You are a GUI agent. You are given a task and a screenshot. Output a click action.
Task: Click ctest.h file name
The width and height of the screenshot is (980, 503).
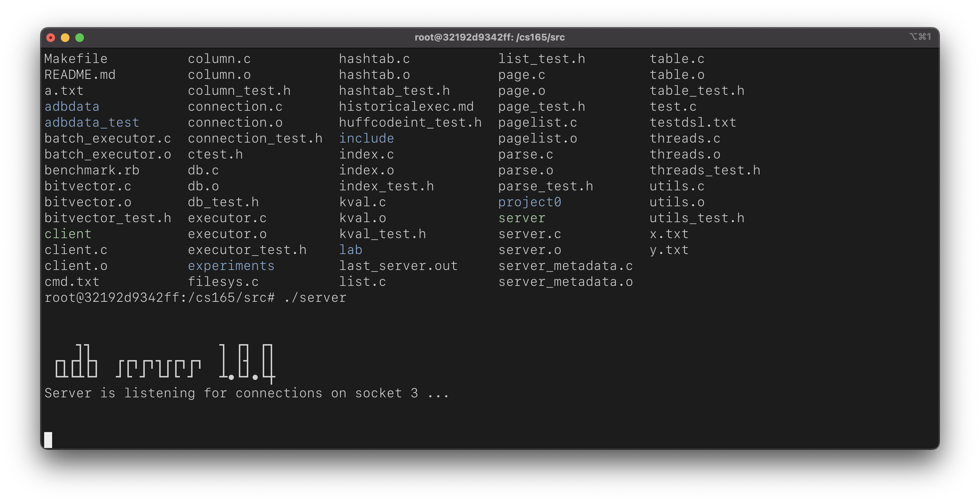[x=215, y=155]
